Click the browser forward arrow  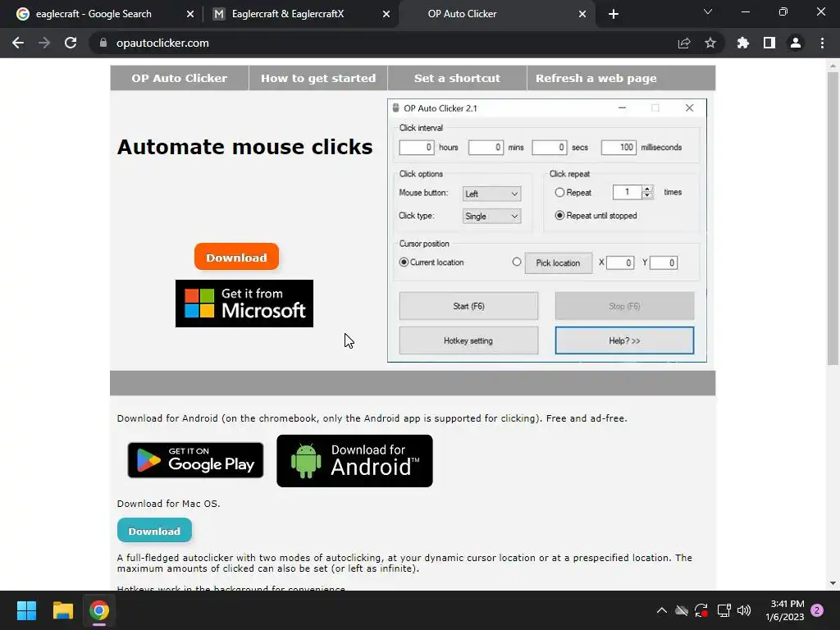click(44, 43)
